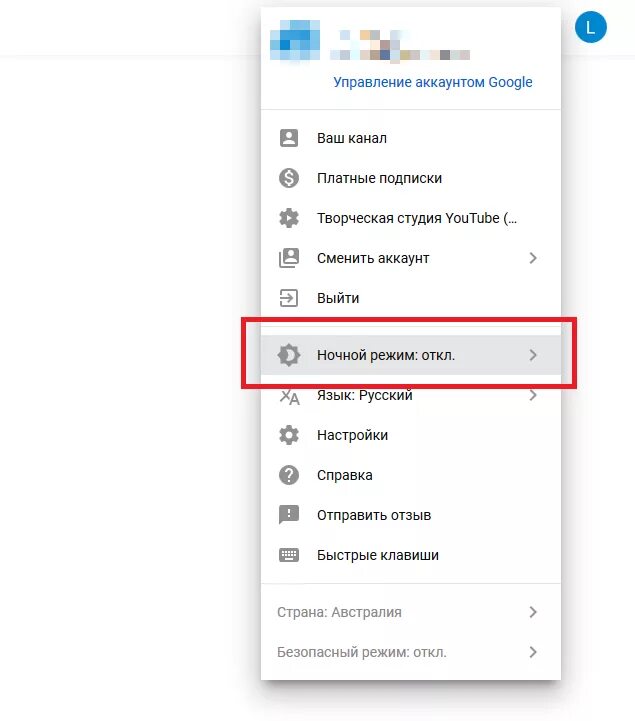Image resolution: width=635 pixels, height=721 pixels.
Task: Open the Управление аккаунтом Google link
Action: click(x=433, y=82)
